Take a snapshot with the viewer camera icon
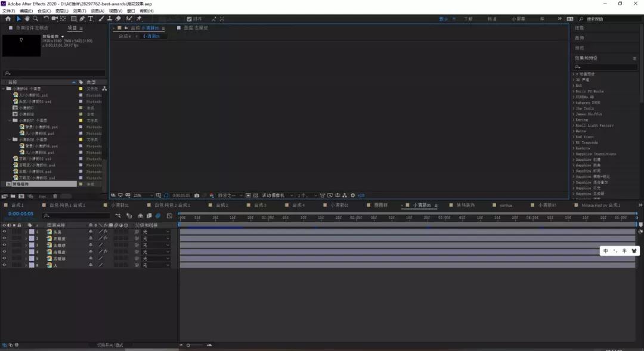Image resolution: width=644 pixels, height=351 pixels. coord(197,195)
